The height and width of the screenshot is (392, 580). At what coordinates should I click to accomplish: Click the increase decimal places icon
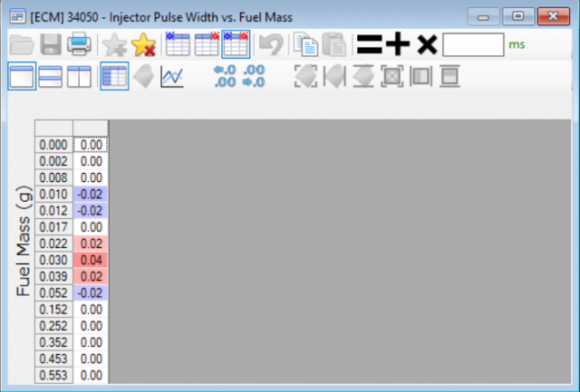tap(253, 77)
